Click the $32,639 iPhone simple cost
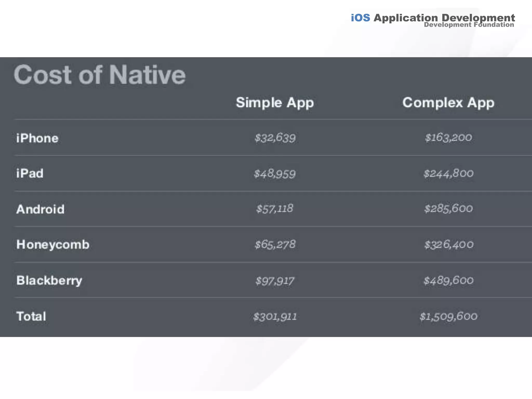 tap(275, 138)
